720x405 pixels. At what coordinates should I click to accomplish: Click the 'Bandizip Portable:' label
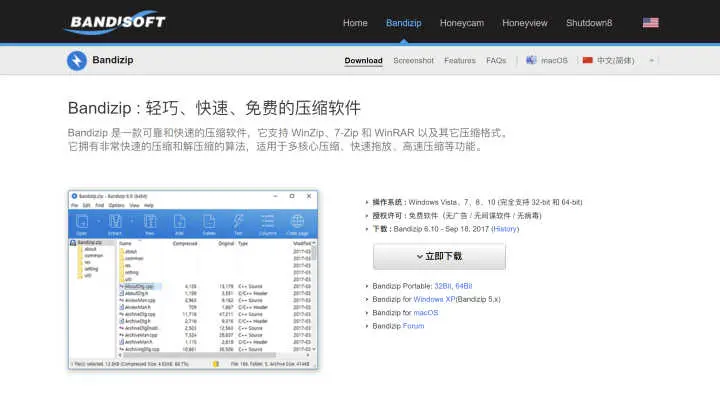[402, 286]
